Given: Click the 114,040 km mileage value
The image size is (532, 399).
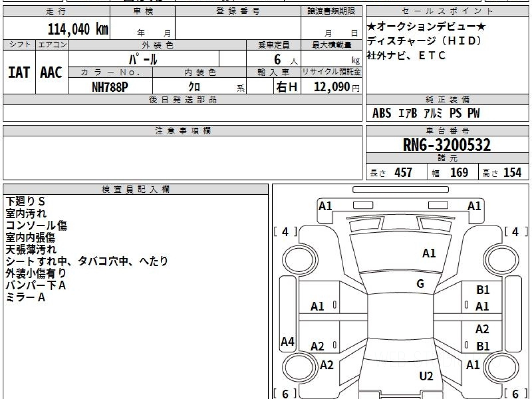Looking at the screenshot, I should coord(78,29).
